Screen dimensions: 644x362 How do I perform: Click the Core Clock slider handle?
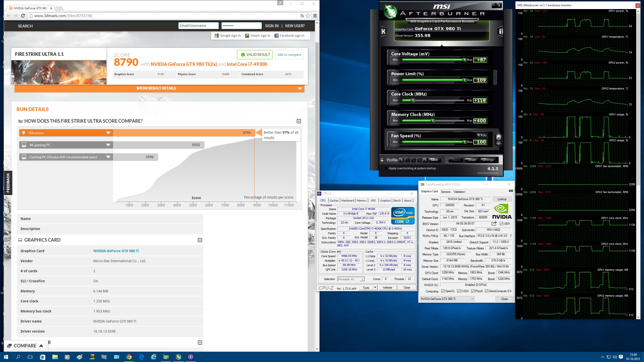(x=413, y=101)
